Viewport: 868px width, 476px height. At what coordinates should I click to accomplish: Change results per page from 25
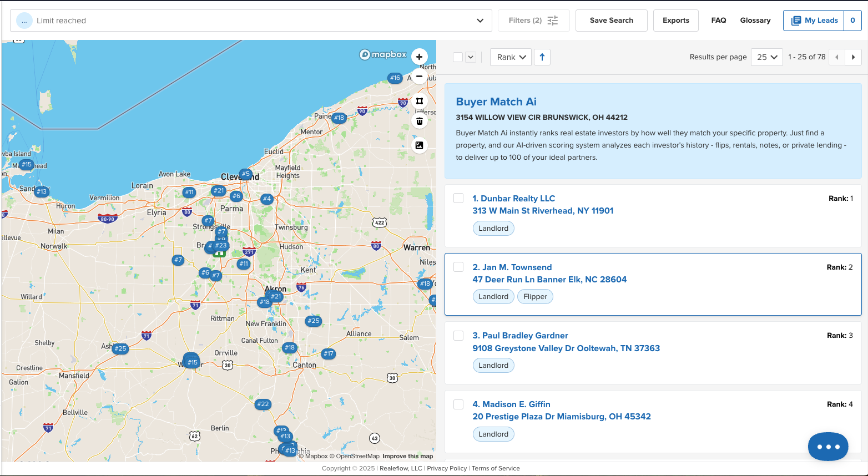pyautogui.click(x=767, y=57)
